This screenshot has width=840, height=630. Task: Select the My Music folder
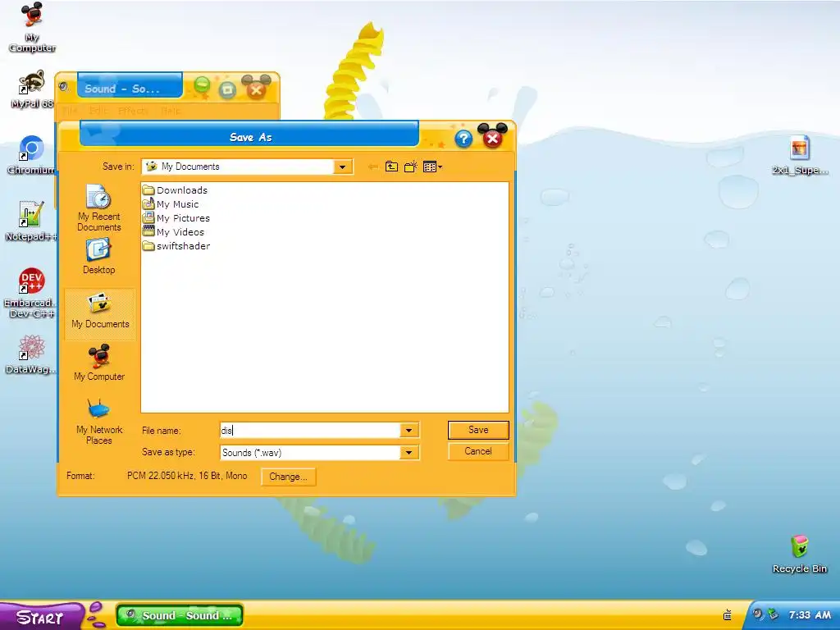coord(171,204)
